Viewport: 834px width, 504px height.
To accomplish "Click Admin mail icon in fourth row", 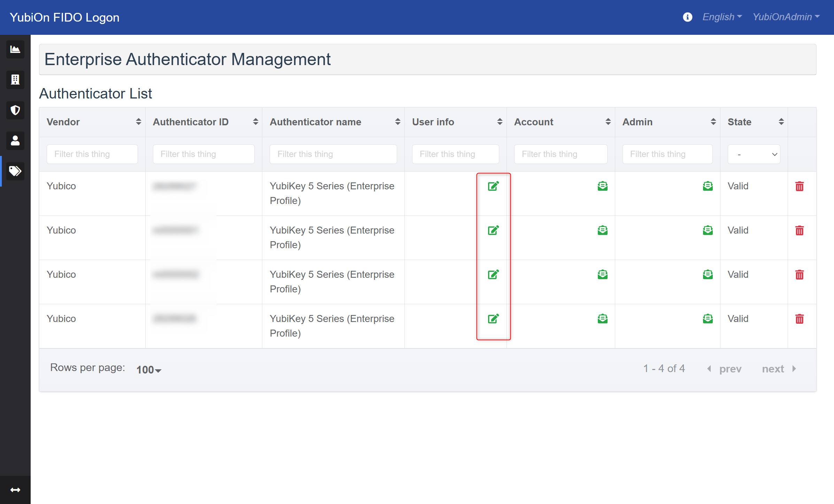I will [708, 319].
